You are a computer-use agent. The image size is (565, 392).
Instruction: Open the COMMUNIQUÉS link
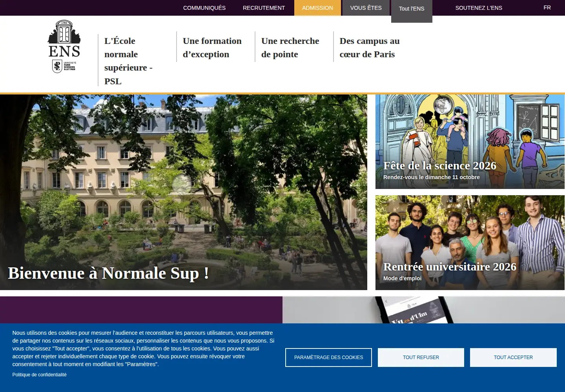click(x=204, y=8)
